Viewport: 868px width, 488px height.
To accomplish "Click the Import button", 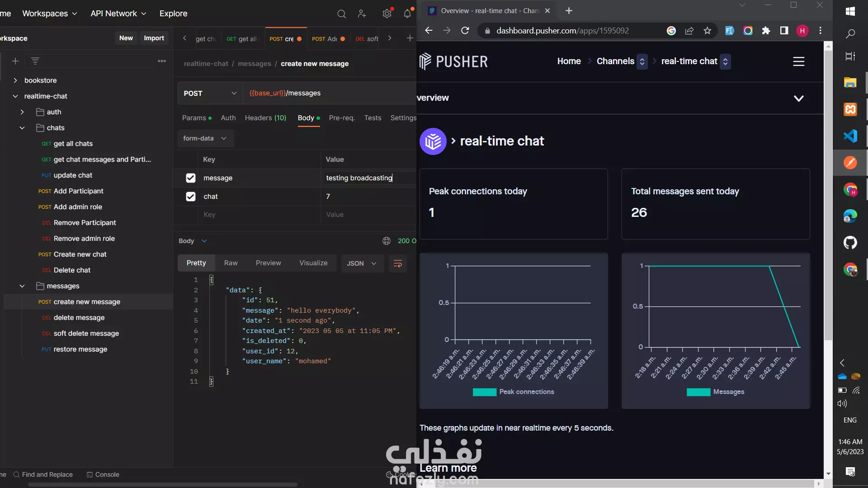I will [154, 38].
